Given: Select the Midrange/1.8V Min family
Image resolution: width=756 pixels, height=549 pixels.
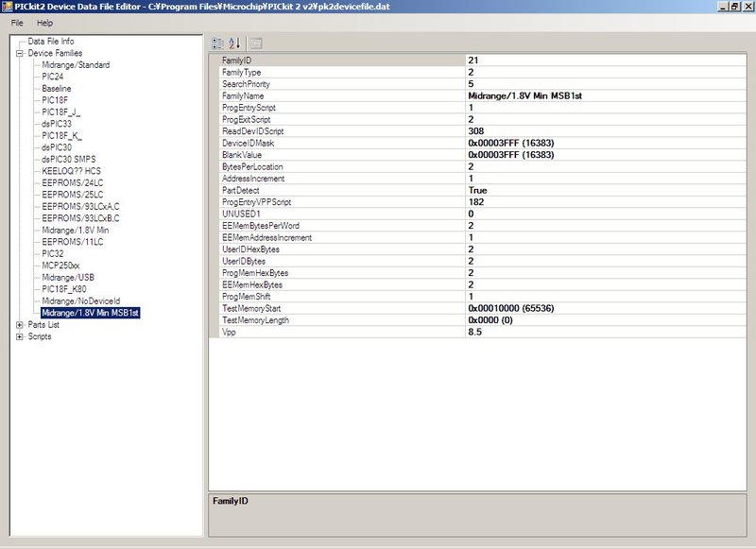Looking at the screenshot, I should [76, 231].
